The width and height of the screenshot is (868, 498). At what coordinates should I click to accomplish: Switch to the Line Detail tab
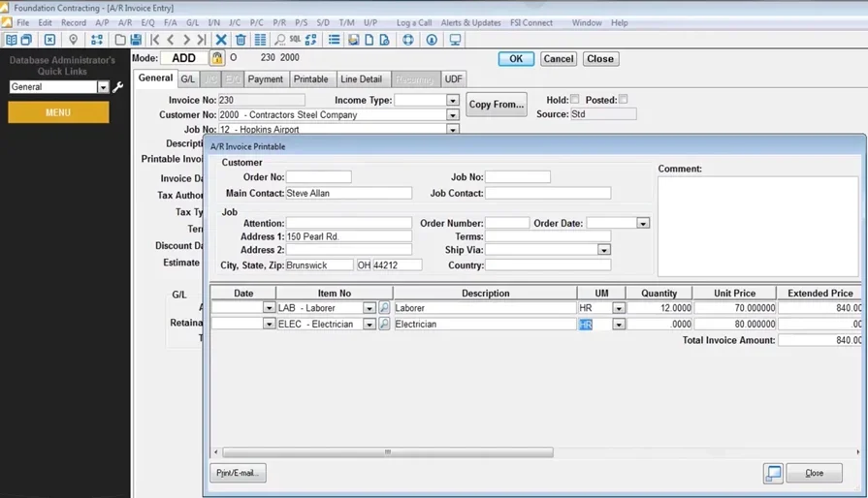click(361, 79)
